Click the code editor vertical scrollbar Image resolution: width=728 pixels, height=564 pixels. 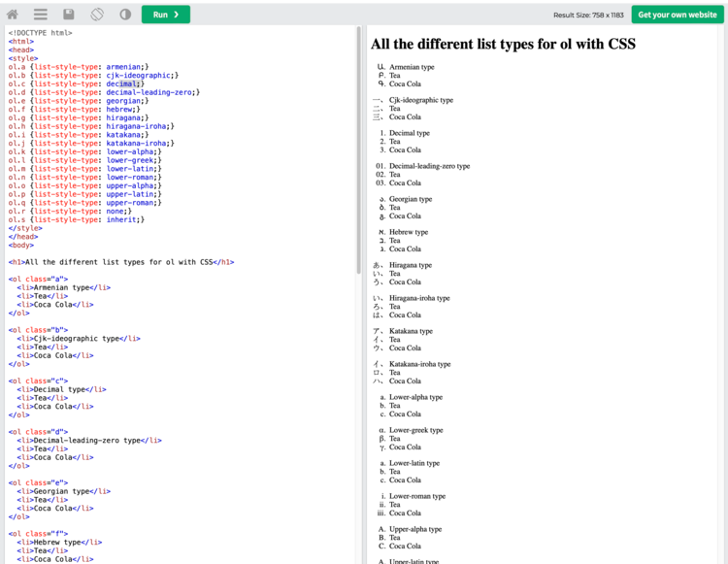(358, 149)
